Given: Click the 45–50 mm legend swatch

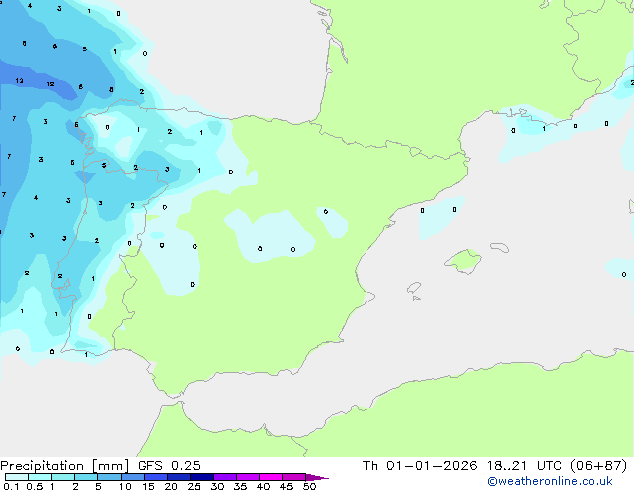Looking at the screenshot, I should (294, 477).
